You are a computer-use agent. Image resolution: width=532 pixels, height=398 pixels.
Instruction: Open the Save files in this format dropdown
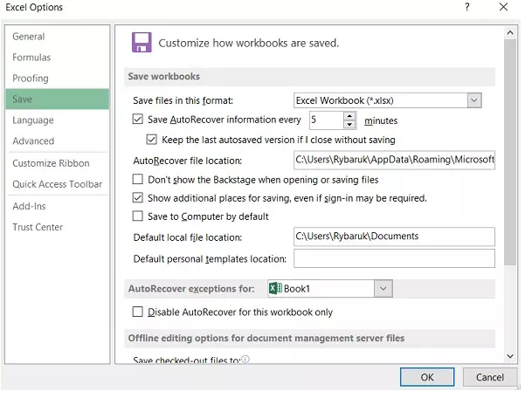tap(474, 100)
